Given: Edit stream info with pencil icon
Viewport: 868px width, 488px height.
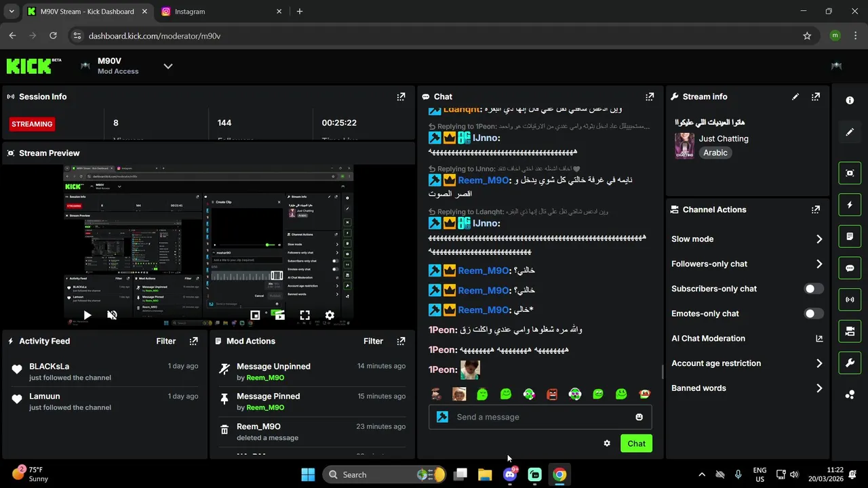Looking at the screenshot, I should pyautogui.click(x=795, y=97).
